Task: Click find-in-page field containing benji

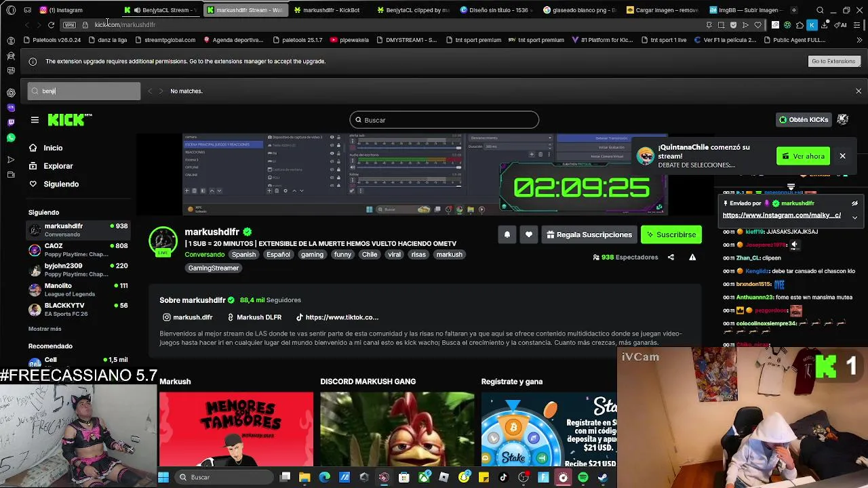Action: pos(84,91)
